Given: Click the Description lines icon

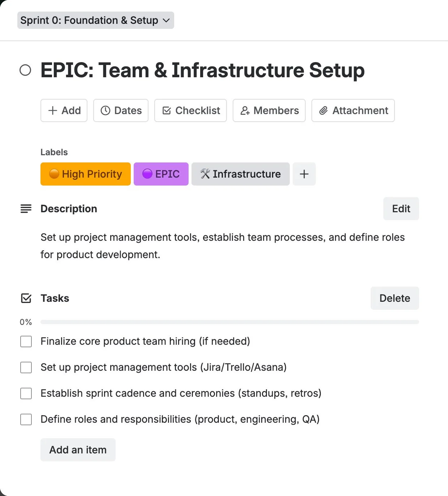Looking at the screenshot, I should [26, 209].
